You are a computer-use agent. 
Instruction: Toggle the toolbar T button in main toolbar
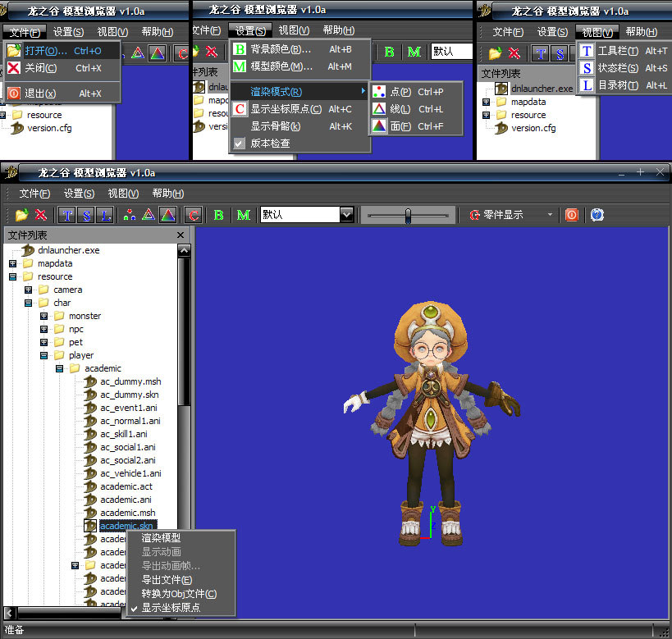pos(67,215)
